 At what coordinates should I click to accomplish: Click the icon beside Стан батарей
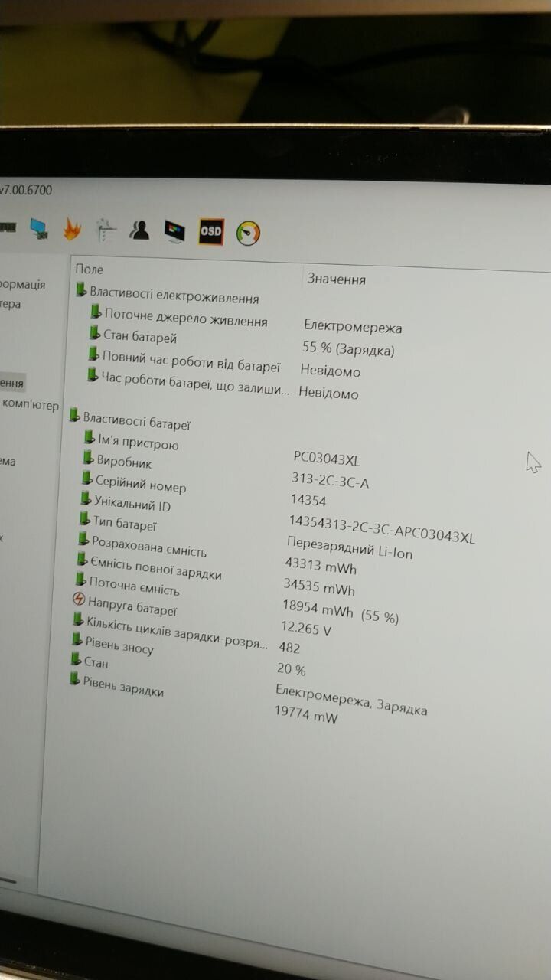[95, 333]
